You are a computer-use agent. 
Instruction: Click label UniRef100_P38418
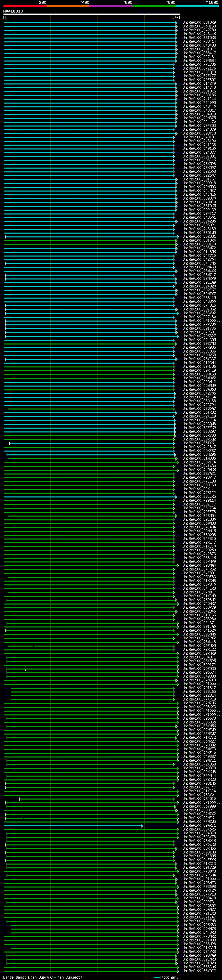199,898
